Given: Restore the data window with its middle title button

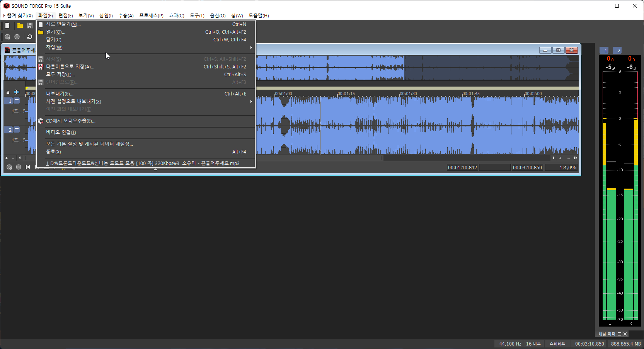Looking at the screenshot, I should pyautogui.click(x=558, y=50).
